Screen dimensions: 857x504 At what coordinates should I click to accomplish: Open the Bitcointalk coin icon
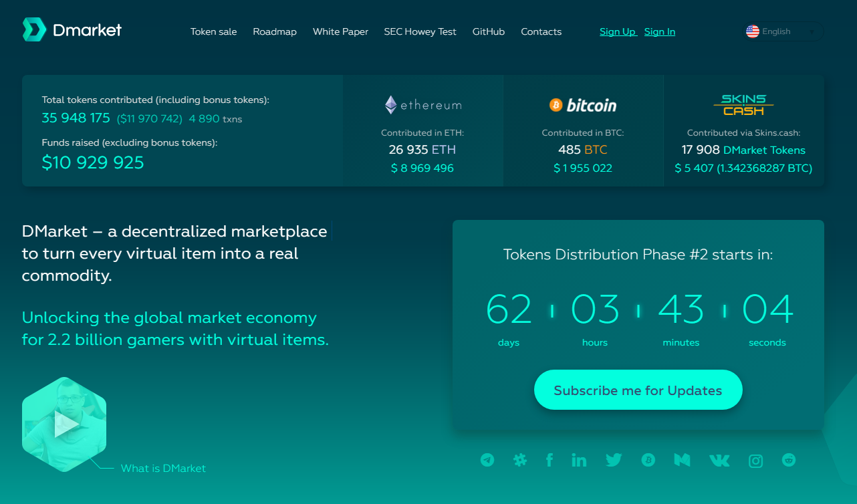click(x=648, y=460)
